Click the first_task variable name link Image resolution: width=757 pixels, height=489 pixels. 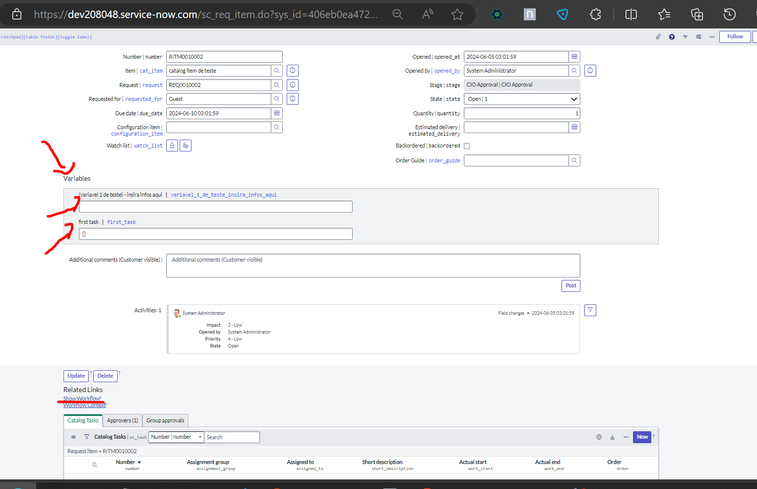click(121, 222)
